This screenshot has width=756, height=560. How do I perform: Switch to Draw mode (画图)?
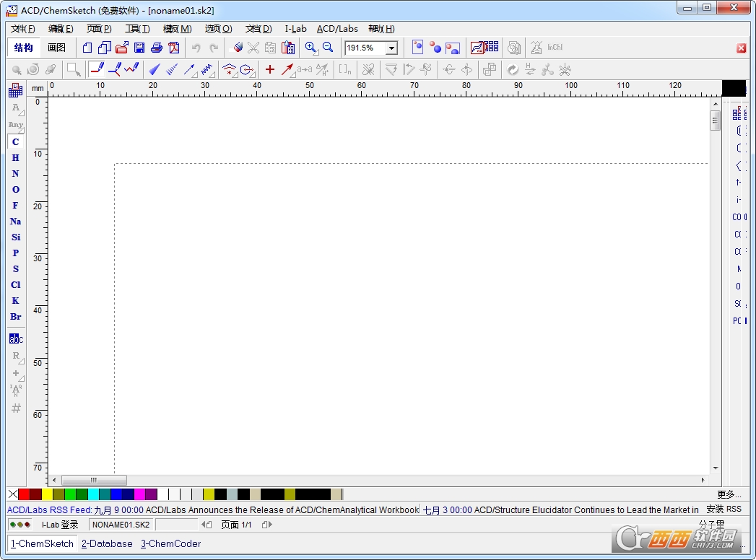(x=56, y=48)
